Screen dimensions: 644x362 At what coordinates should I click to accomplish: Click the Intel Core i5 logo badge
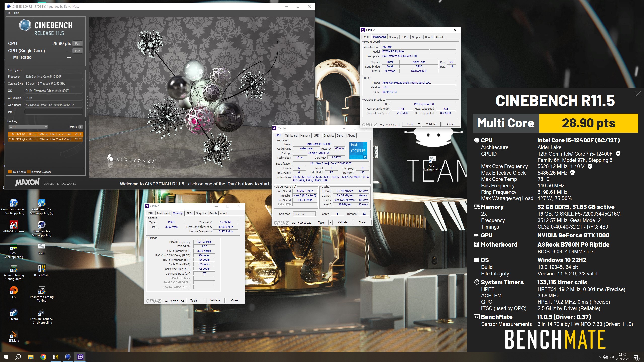pyautogui.click(x=358, y=151)
